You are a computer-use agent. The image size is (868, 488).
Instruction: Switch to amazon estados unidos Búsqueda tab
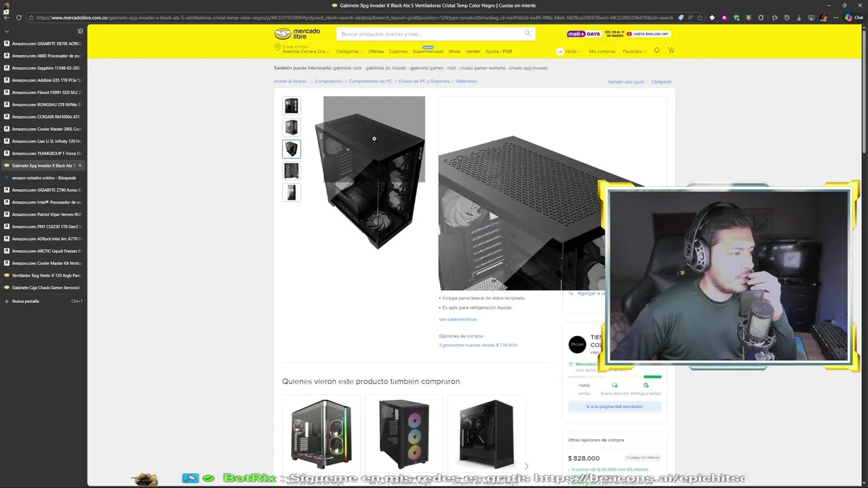(x=43, y=178)
